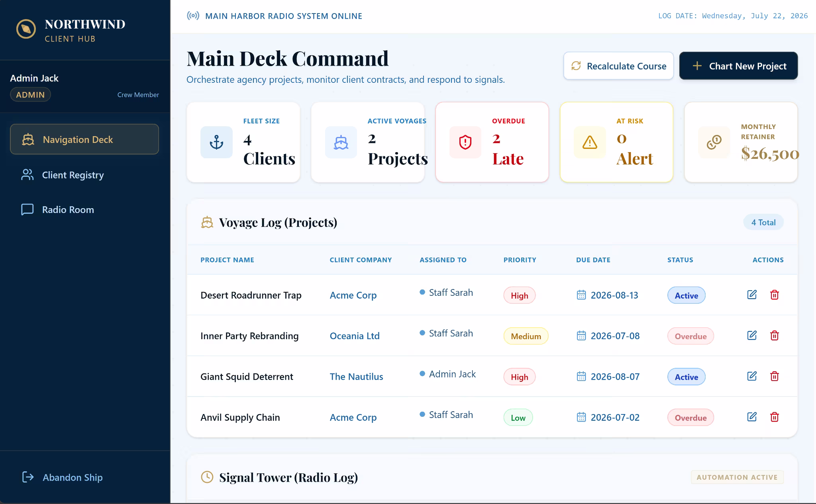Click Active status of Giant Squid Deterrent
The width and height of the screenshot is (816, 504).
pos(687,377)
